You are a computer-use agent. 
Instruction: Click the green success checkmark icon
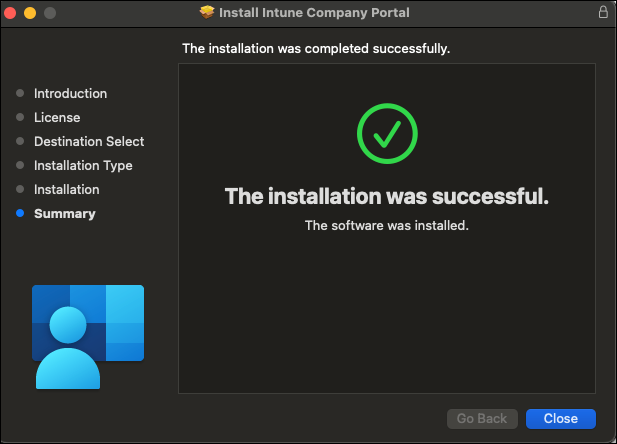pos(386,134)
